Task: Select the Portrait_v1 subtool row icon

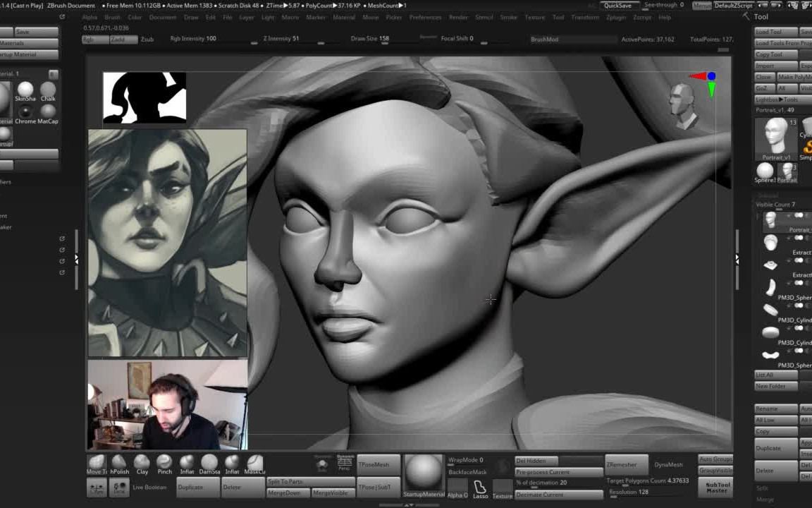Action: (x=770, y=220)
